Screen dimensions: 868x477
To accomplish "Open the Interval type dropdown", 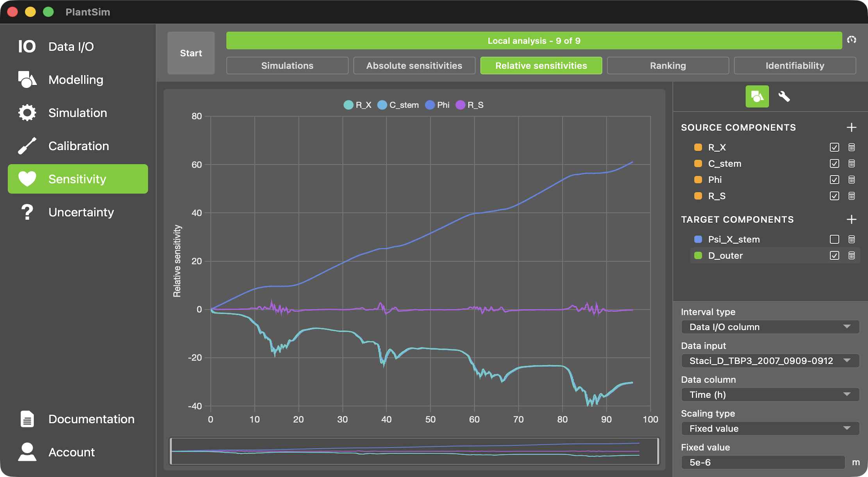I will point(770,327).
